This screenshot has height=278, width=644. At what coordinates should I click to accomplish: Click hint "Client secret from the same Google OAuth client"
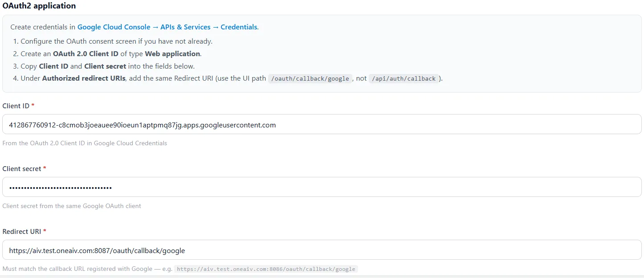click(x=72, y=206)
